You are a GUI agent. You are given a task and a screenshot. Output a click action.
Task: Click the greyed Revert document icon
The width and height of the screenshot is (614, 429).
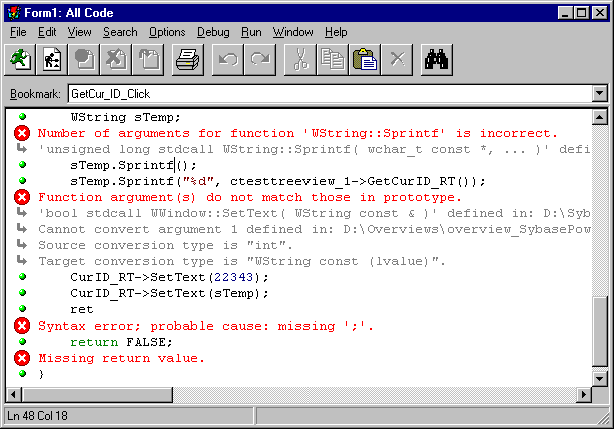click(x=116, y=59)
